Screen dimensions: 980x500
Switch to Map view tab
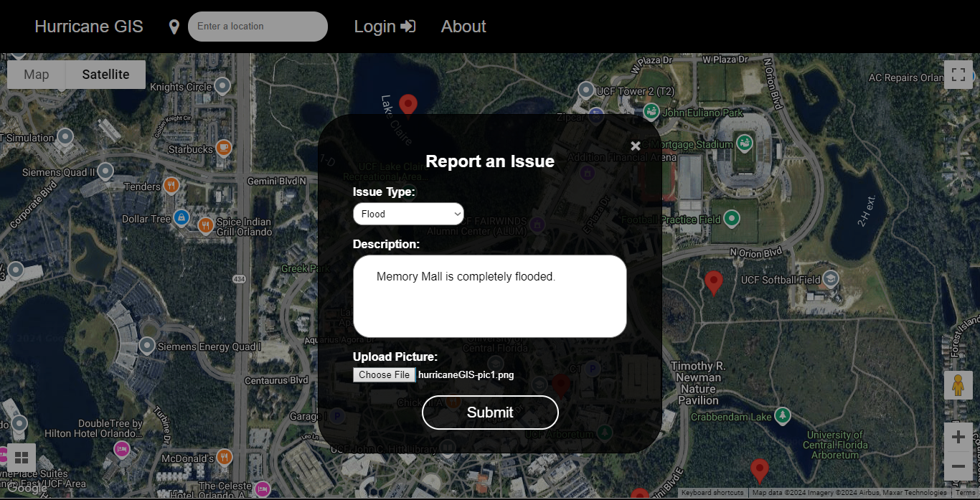(37, 75)
